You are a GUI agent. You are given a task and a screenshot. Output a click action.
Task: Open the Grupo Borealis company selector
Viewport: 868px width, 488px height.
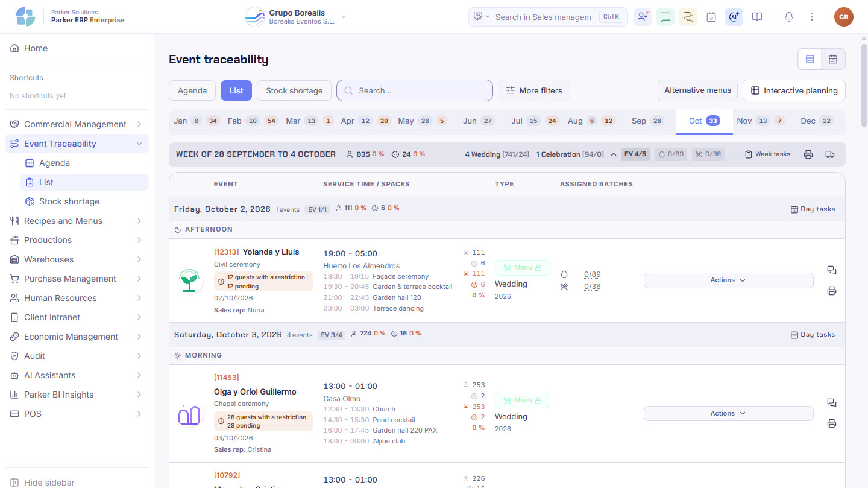(295, 17)
